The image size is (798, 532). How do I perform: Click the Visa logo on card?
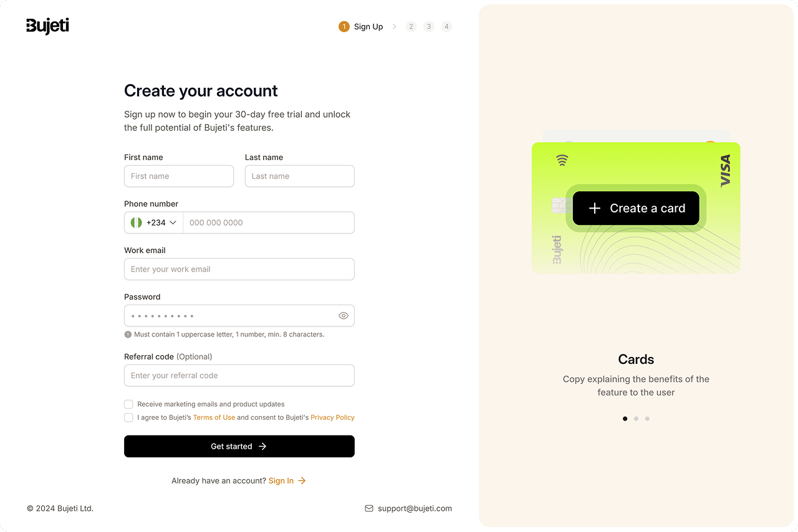pyautogui.click(x=725, y=171)
